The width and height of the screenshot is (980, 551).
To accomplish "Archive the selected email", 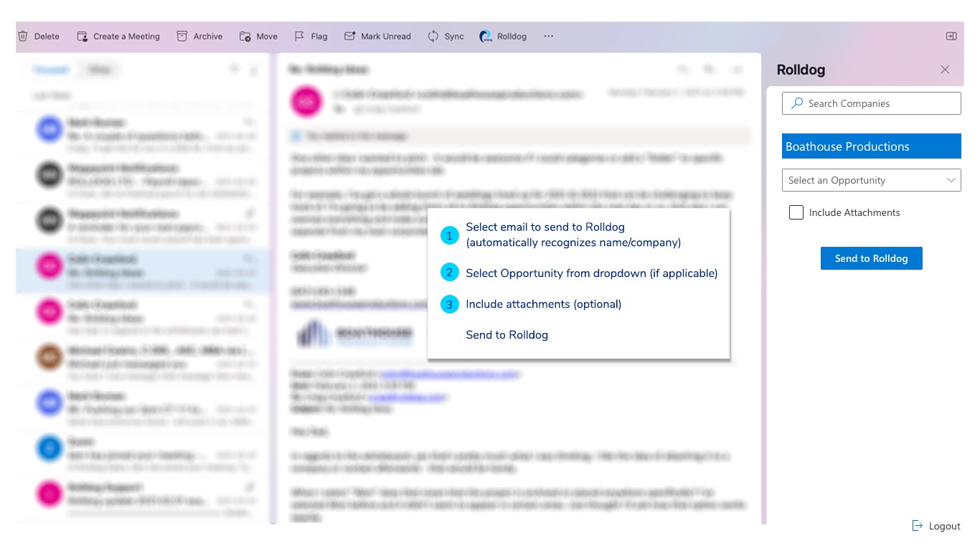I will pyautogui.click(x=199, y=36).
